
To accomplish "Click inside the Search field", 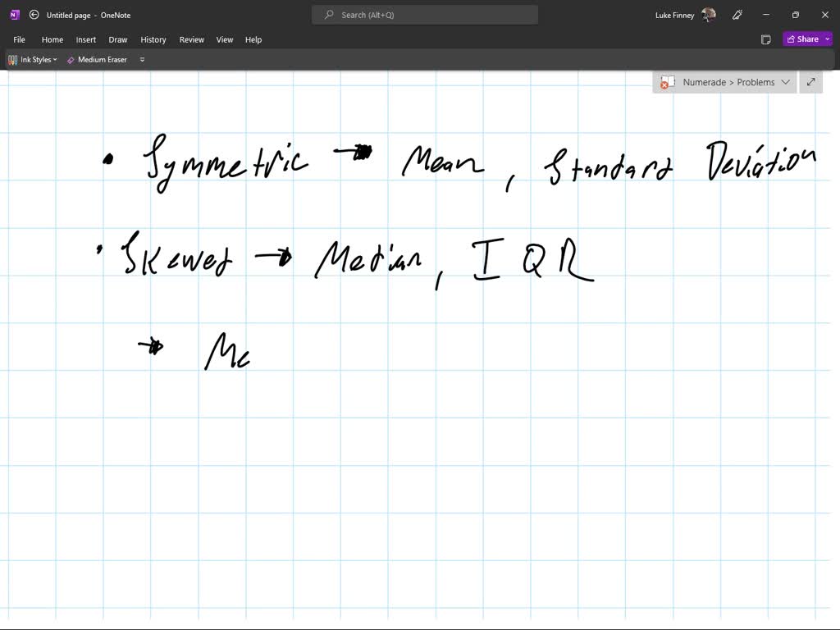I will tap(424, 14).
